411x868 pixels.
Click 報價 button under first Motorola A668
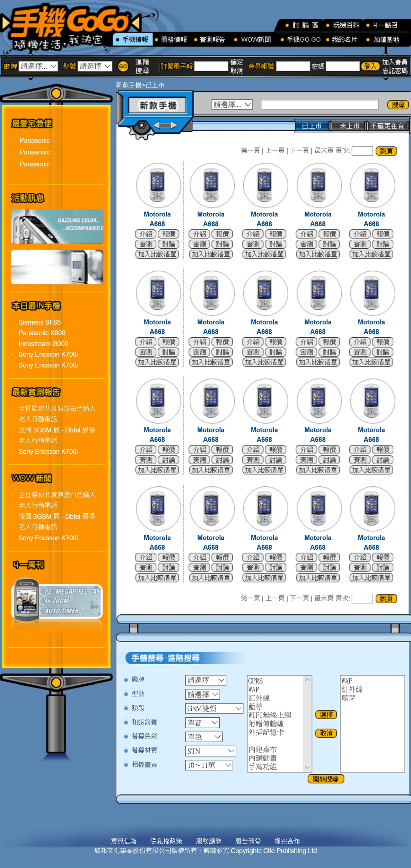tap(169, 234)
